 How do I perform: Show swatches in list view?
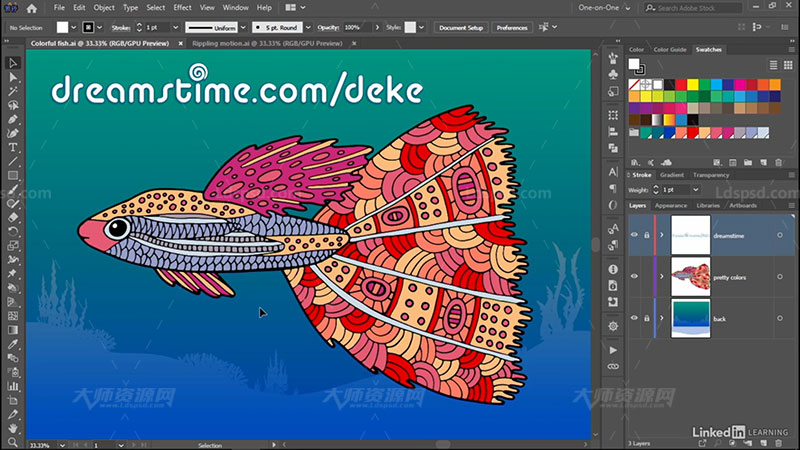tap(773, 65)
